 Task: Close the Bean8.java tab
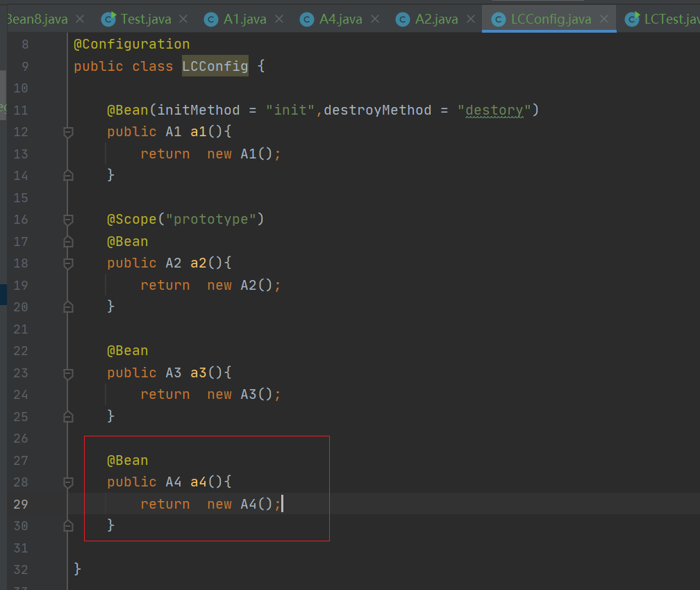[x=80, y=19]
